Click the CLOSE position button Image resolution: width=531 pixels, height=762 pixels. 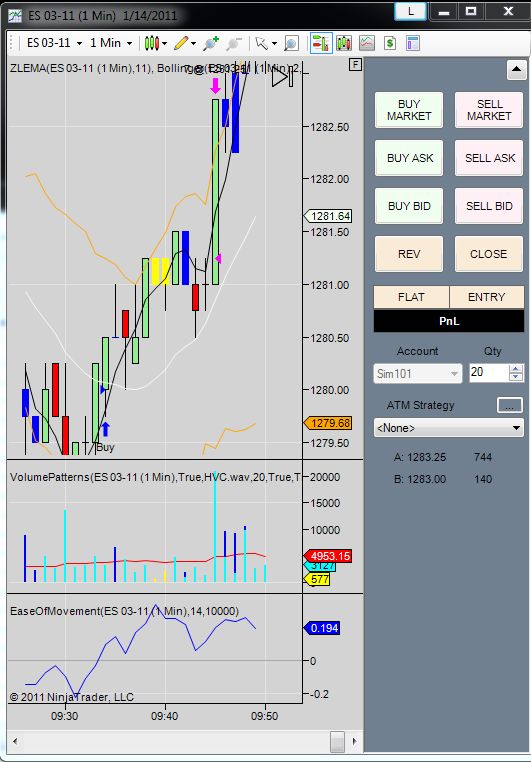[x=489, y=254]
